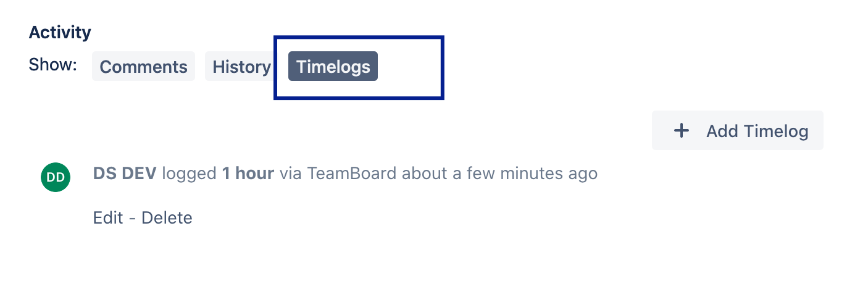Open the History tab
This screenshot has height=294, width=868.
click(x=241, y=67)
